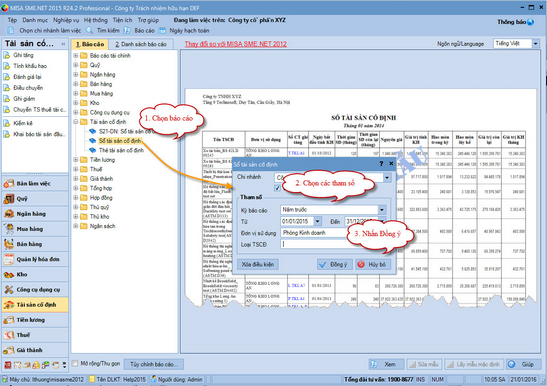This screenshot has height=386, width=547.
Task: Click Ngày hạch toán calendar toolbar item
Action: coord(184,31)
